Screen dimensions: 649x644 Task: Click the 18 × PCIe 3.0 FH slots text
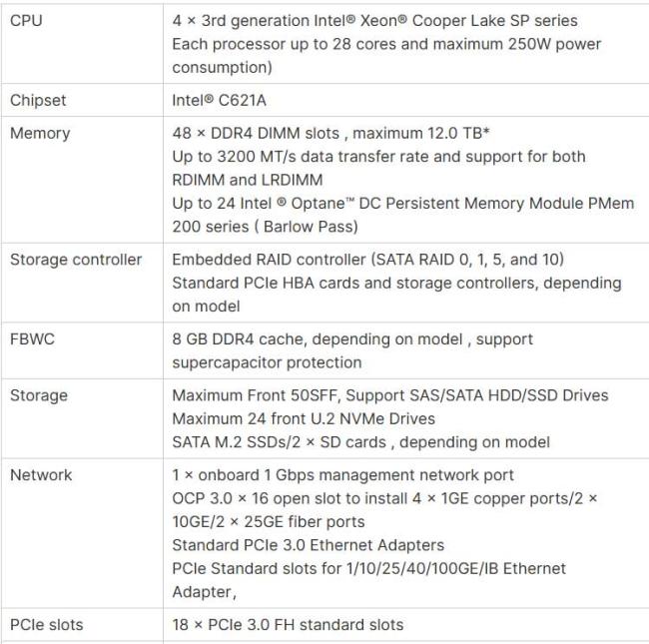click(288, 624)
